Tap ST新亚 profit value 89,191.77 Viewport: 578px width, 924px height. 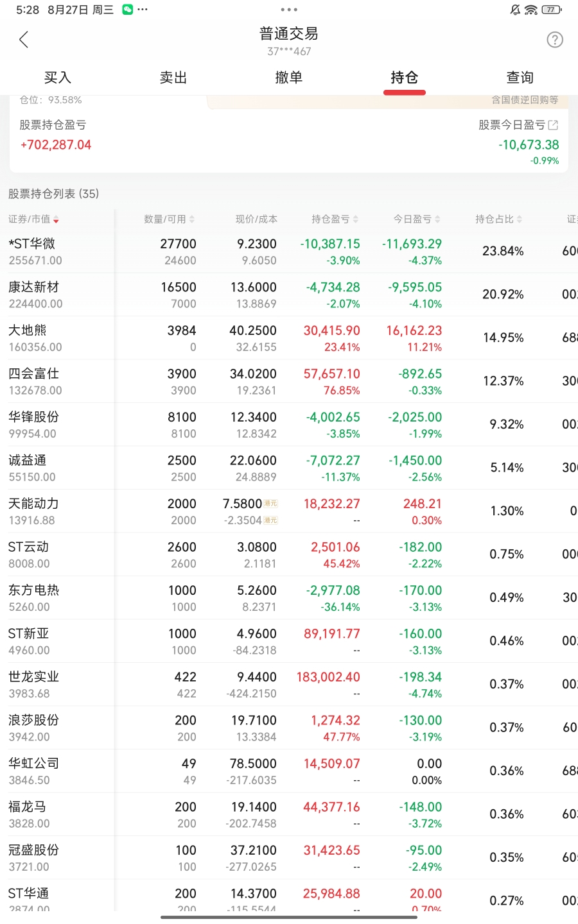point(331,634)
